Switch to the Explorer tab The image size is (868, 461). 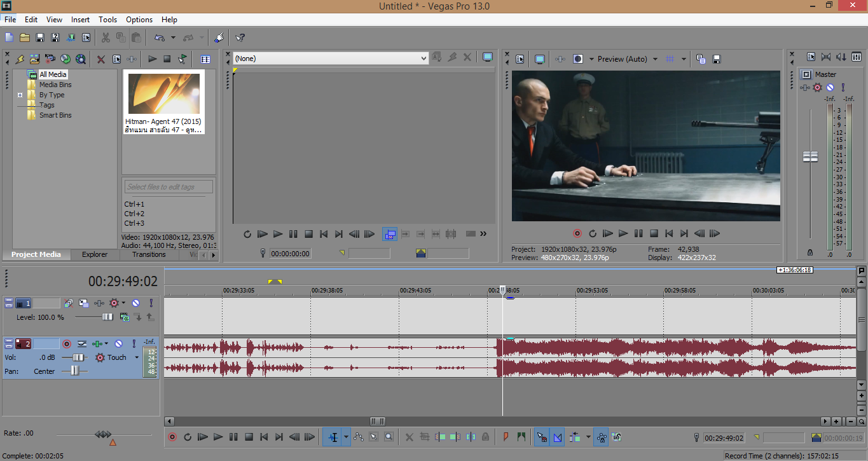[x=95, y=254]
